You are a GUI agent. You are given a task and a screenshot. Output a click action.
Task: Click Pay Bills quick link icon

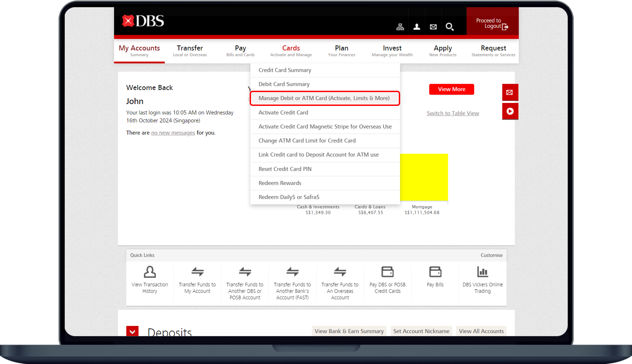435,272
